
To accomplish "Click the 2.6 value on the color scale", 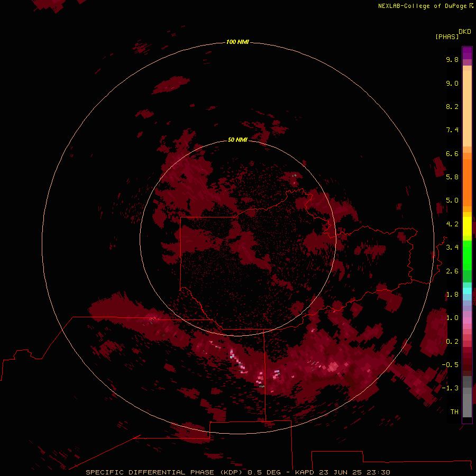I will pyautogui.click(x=452, y=271).
